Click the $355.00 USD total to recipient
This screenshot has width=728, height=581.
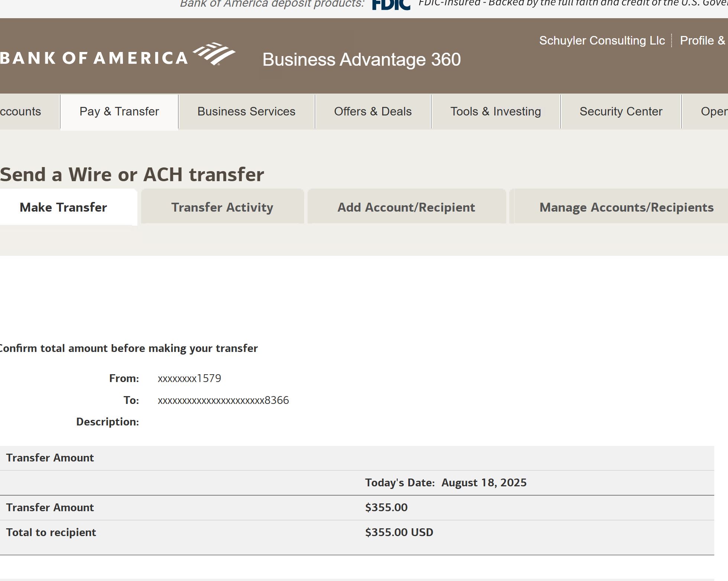(399, 532)
